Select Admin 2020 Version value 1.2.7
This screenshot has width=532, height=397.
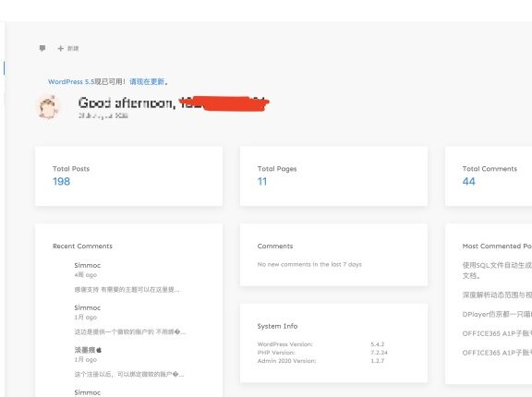coord(377,361)
